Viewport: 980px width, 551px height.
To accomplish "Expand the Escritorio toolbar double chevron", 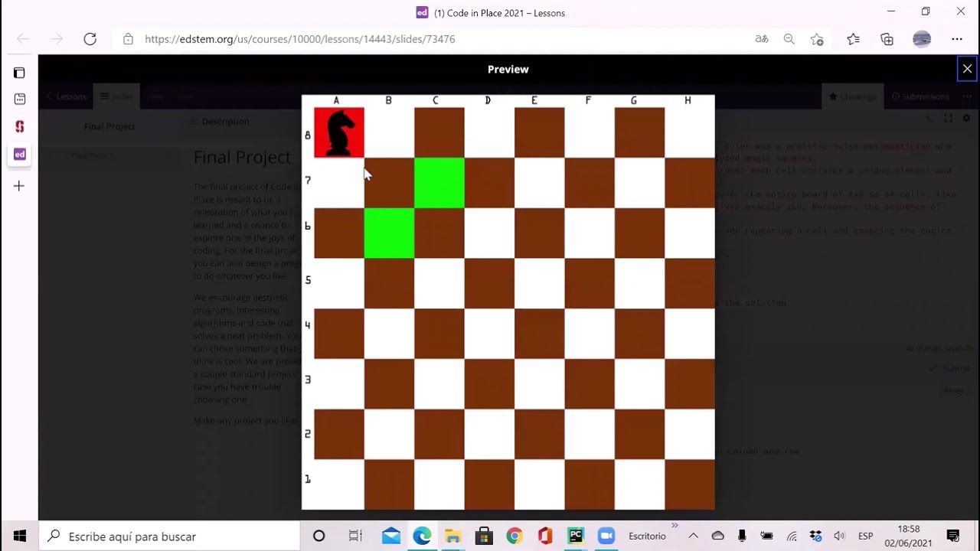I will click(x=675, y=526).
